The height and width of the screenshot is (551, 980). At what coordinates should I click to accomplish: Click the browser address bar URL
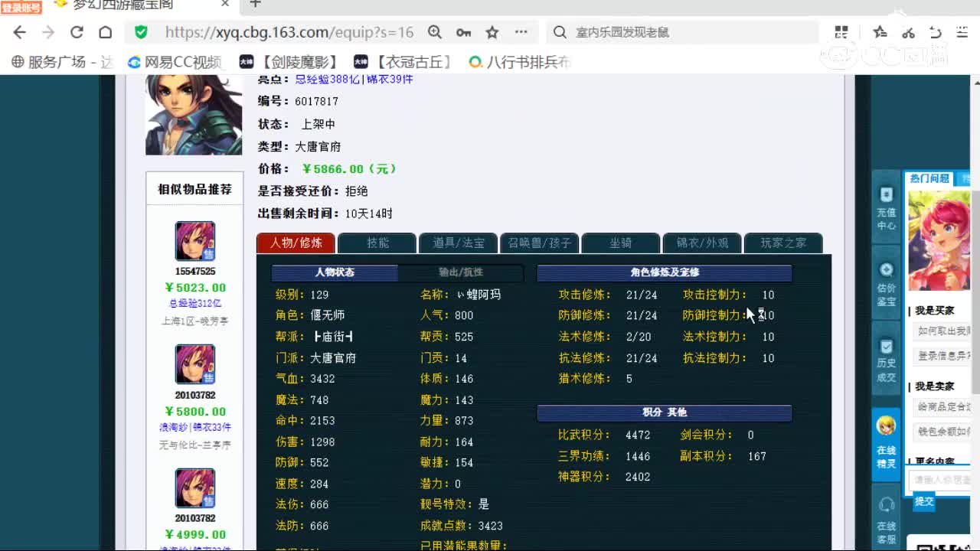click(x=289, y=32)
